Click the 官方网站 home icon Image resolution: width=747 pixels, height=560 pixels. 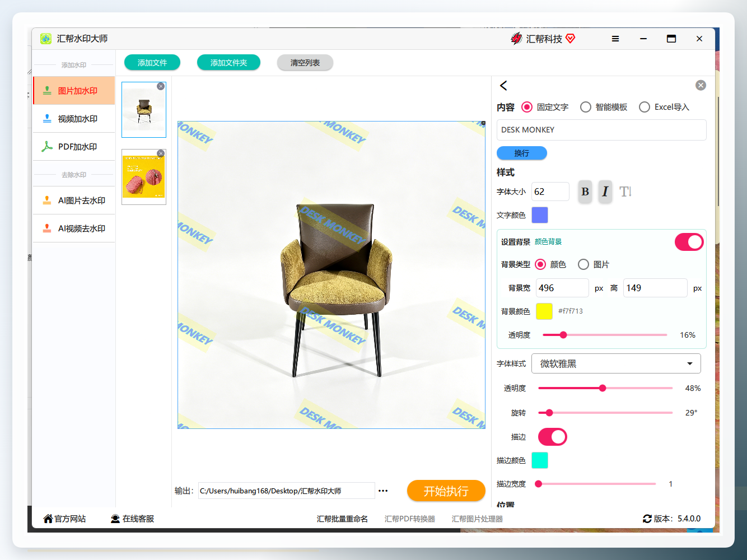tap(48, 519)
